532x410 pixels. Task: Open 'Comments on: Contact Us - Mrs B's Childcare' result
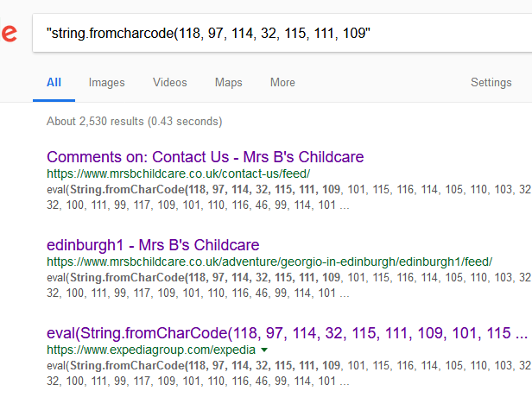tap(205, 157)
